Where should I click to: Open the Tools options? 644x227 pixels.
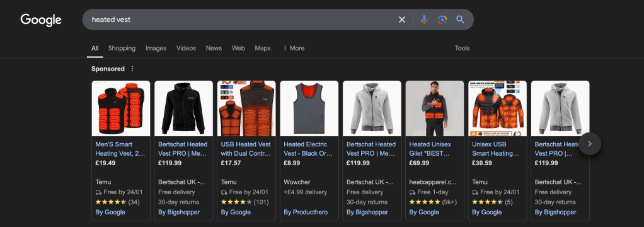[462, 48]
